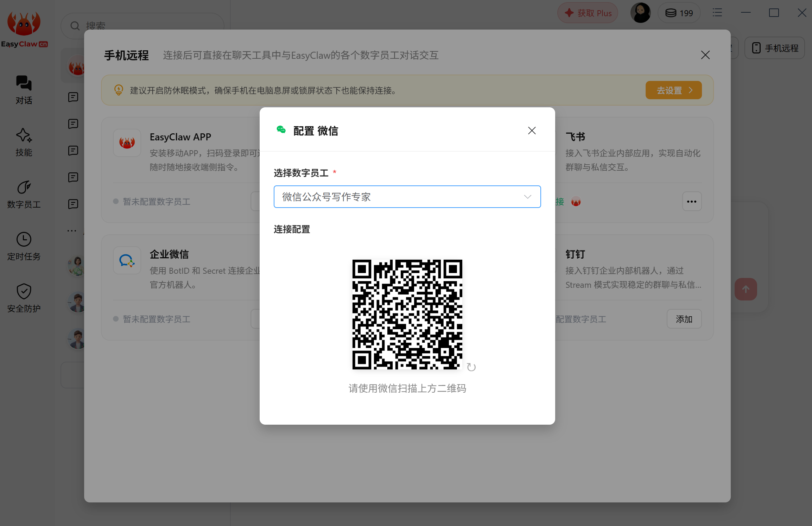812x526 pixels.
Task: Open the 数字员工 sidebar section
Action: 24,194
